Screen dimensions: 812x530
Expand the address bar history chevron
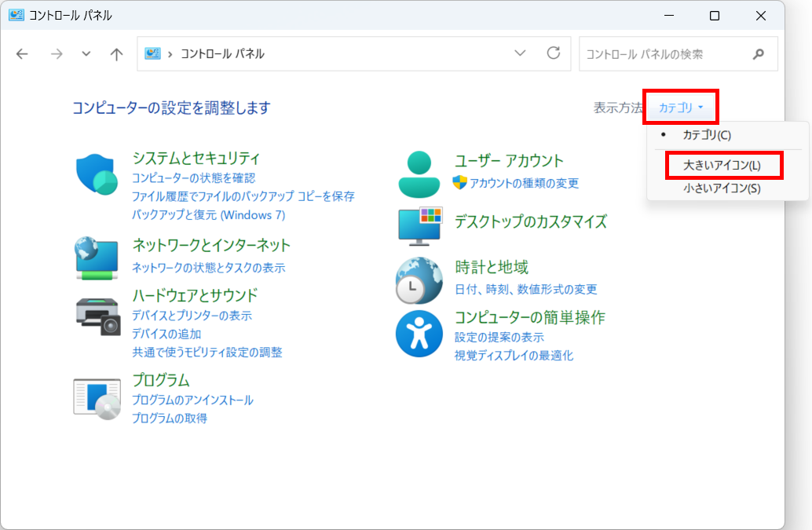click(x=520, y=53)
